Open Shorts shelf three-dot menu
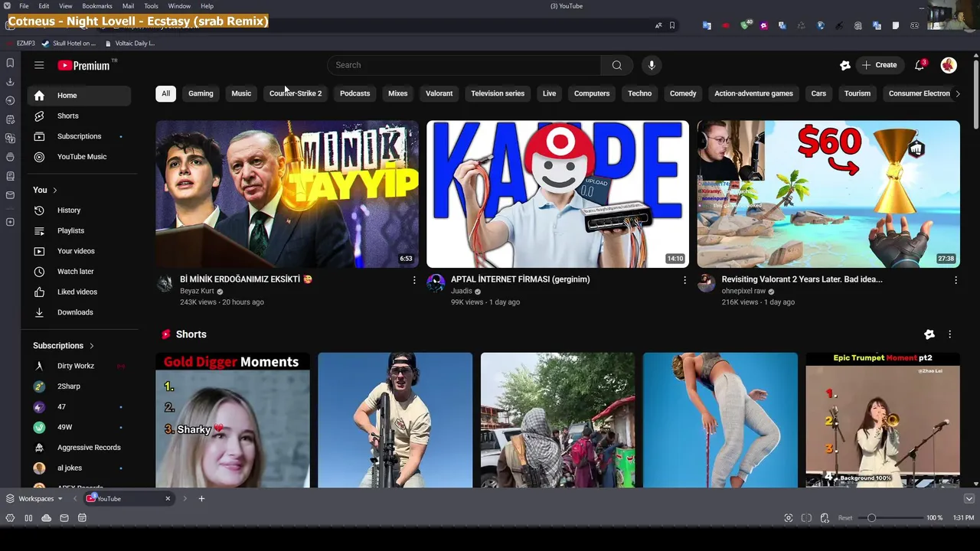This screenshot has width=980, height=551. pos(949,334)
